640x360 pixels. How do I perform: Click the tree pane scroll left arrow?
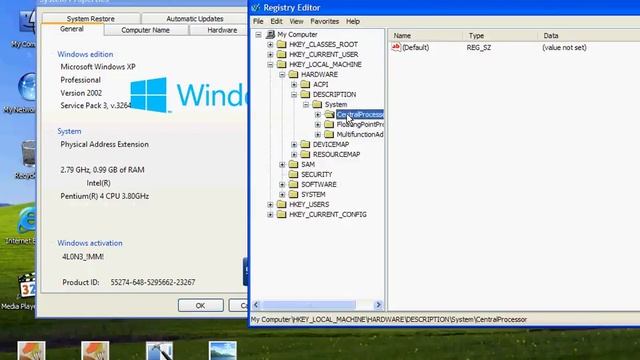coord(256,304)
